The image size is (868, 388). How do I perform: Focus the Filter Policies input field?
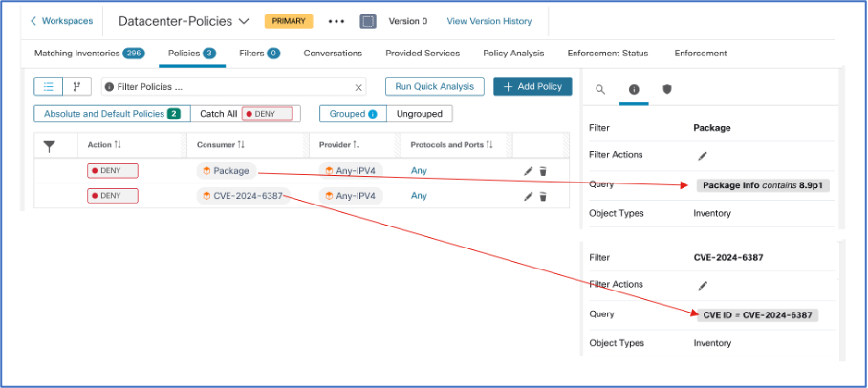click(x=229, y=87)
